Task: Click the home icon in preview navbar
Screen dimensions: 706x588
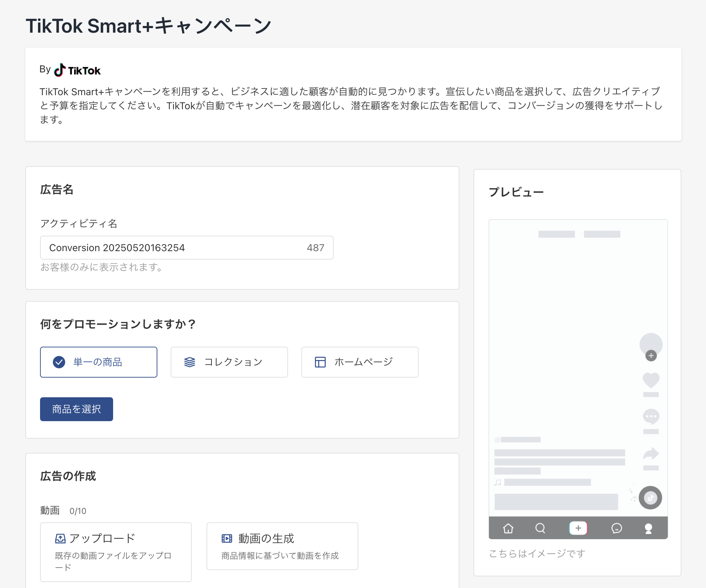Action: pos(508,528)
